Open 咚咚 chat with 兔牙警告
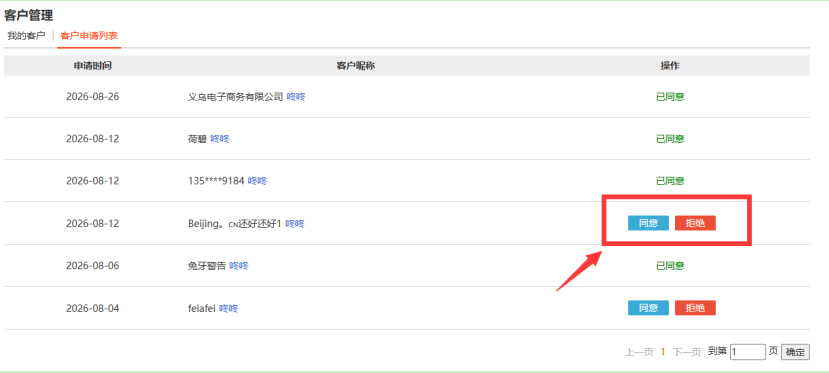Image resolution: width=829 pixels, height=373 pixels. click(x=239, y=266)
